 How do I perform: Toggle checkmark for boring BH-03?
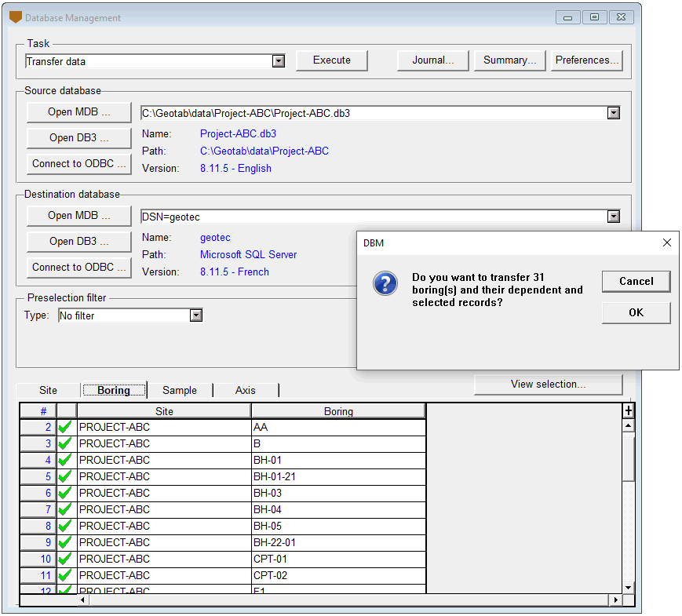pos(66,494)
